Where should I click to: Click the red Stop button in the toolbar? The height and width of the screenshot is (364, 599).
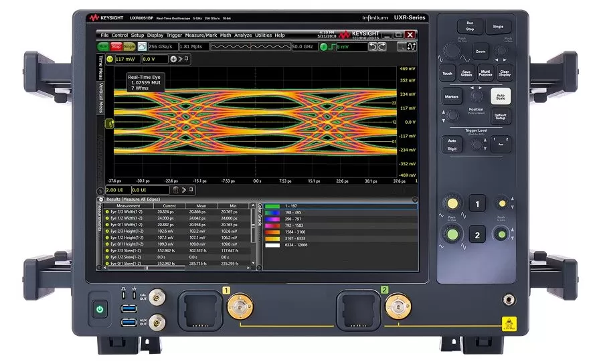pos(116,47)
